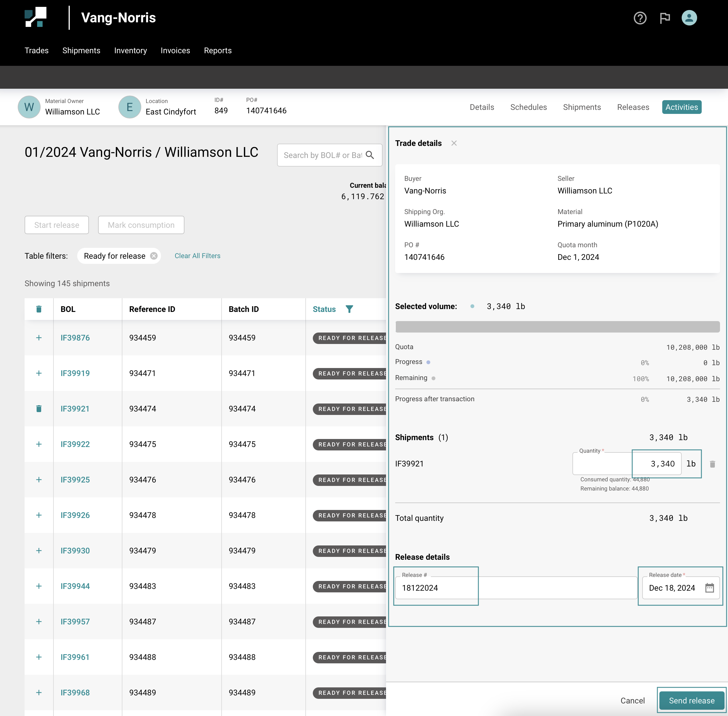728x716 pixels.
Task: Remove IF39921 via row trash icon
Action: point(39,409)
